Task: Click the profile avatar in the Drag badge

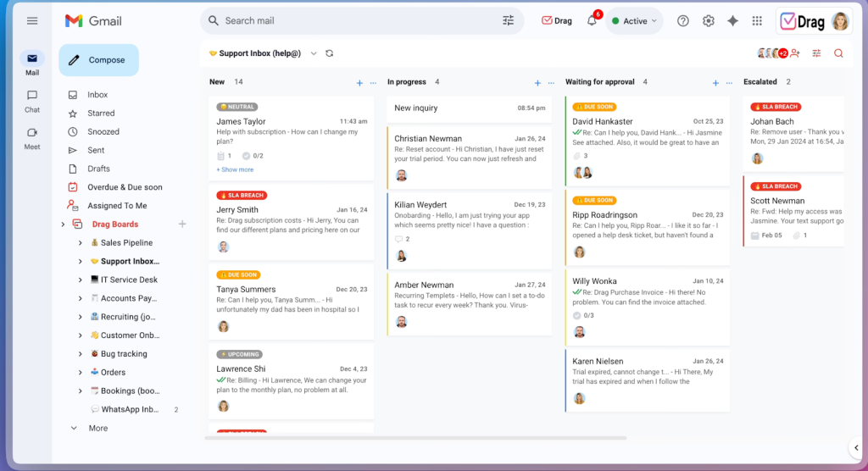Action: pyautogui.click(x=840, y=21)
